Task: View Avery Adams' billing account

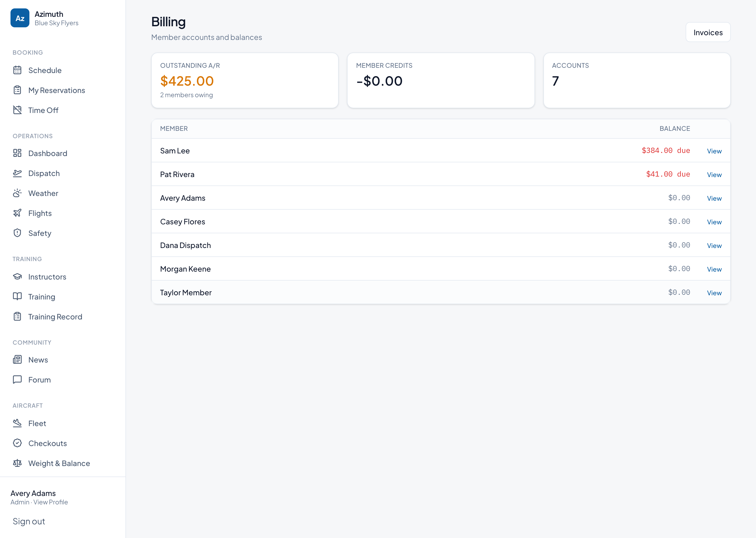Action: [x=714, y=198]
